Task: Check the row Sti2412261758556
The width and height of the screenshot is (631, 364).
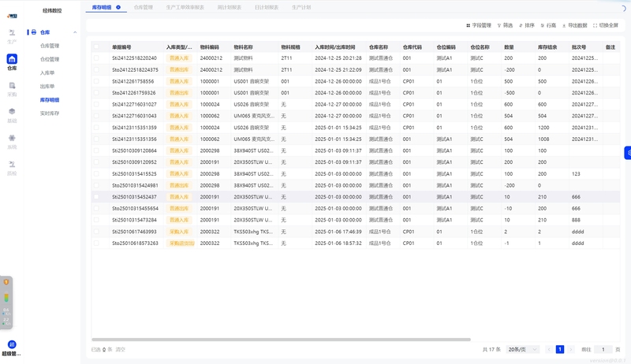Action: 96,81
